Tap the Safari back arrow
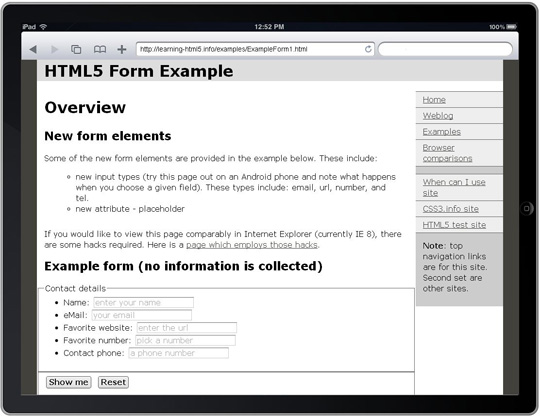540x418 pixels. 33,49
